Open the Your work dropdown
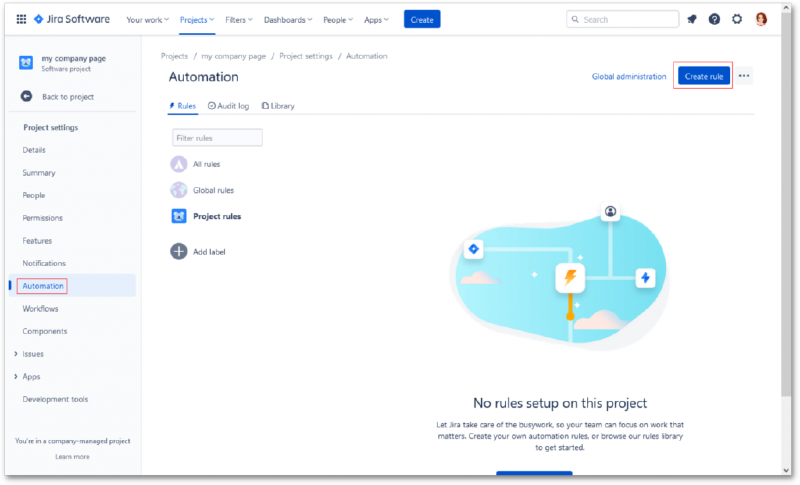 coord(147,20)
